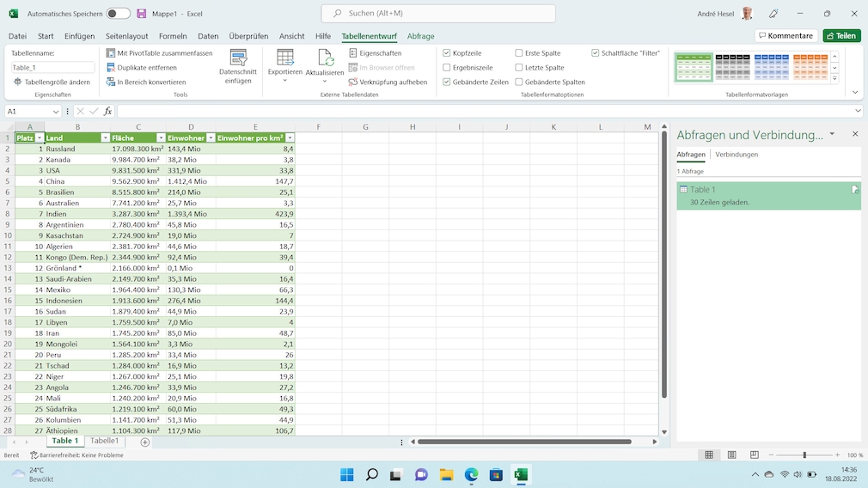Uncheck the Kopfzeile checkbox
The width and height of the screenshot is (868, 488).
tap(447, 53)
